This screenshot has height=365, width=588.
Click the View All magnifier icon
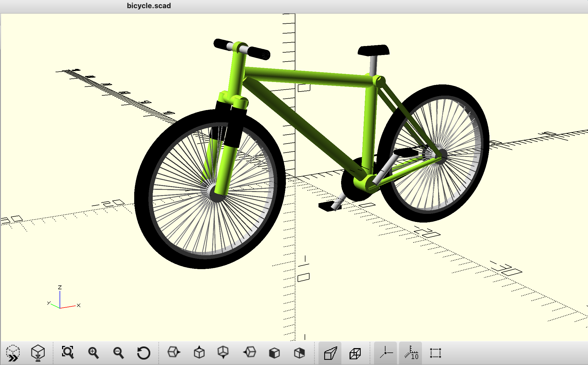(x=68, y=352)
